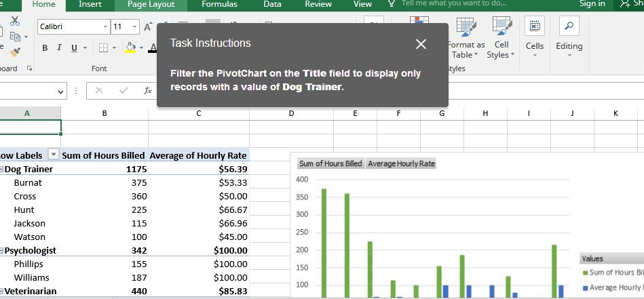Select the Phillips row label cell

[29, 264]
